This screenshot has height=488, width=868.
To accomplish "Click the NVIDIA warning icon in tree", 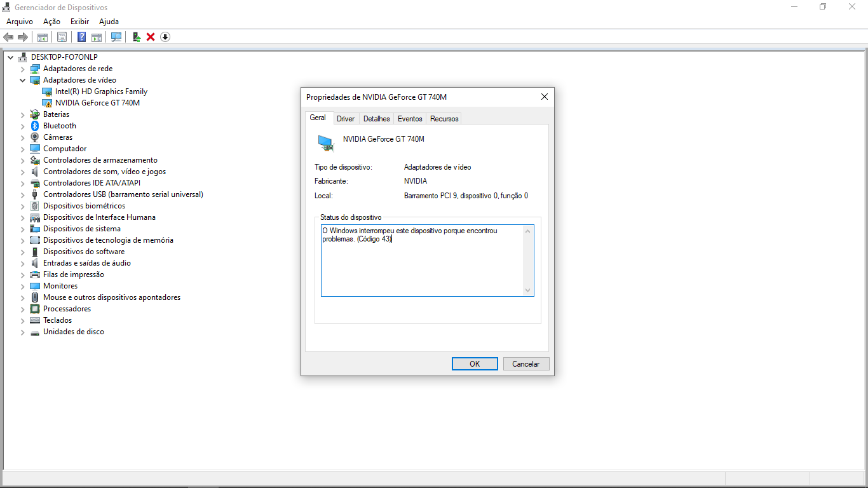I will [47, 103].
